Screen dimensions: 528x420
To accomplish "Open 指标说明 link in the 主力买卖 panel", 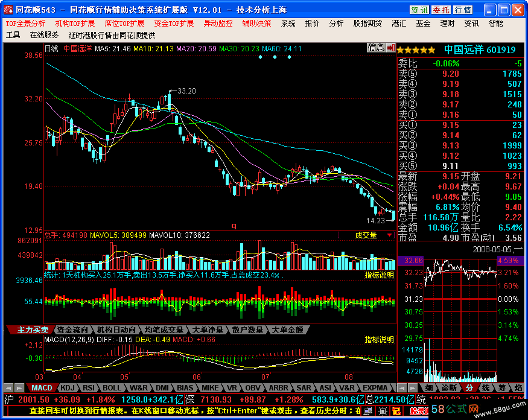I will [x=380, y=275].
